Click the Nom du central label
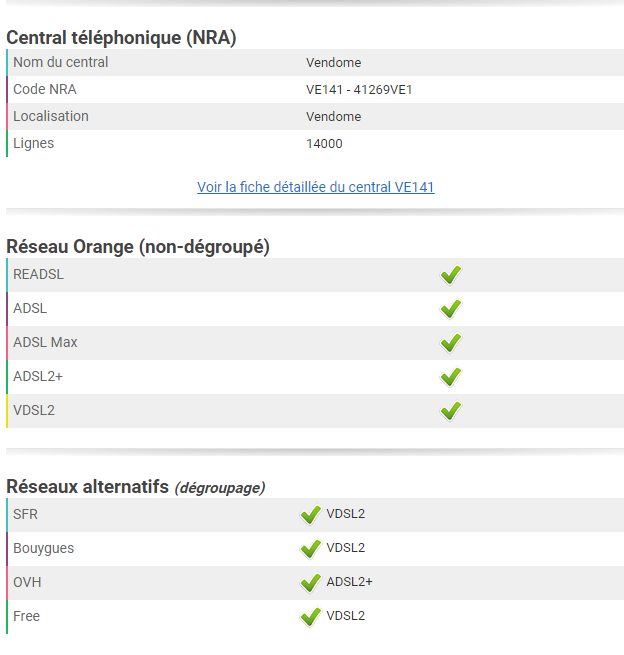 [61, 62]
